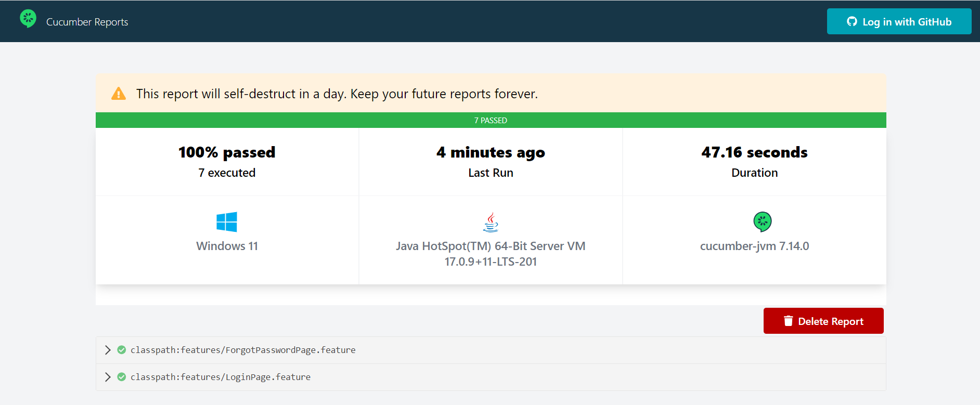Click the '100% passed' heading
The width and height of the screenshot is (980, 405).
[x=227, y=152]
